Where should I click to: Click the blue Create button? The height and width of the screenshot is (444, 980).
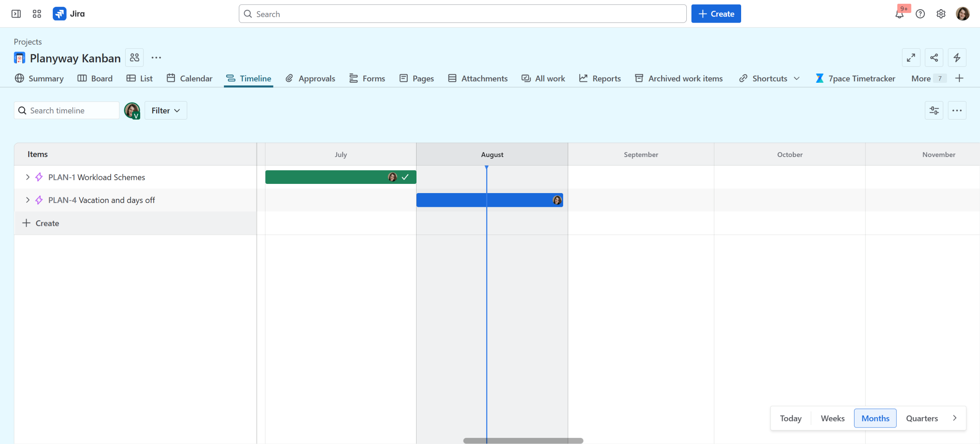(716, 14)
